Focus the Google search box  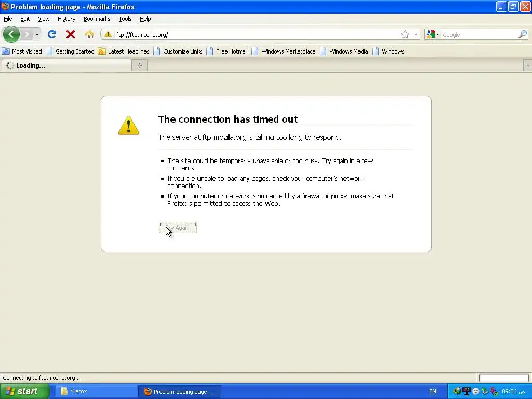(479, 35)
